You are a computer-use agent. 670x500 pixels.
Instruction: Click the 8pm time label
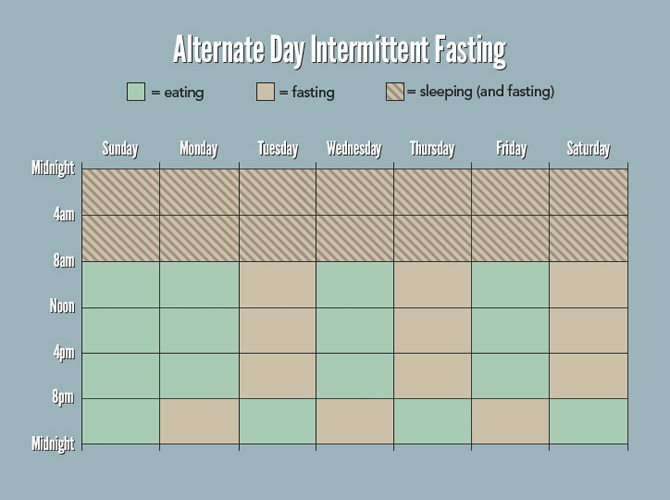tap(63, 397)
